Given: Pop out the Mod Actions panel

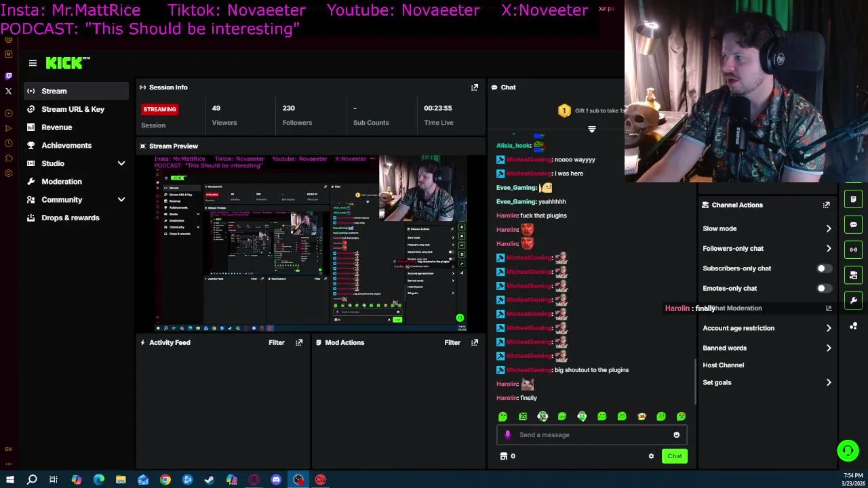Looking at the screenshot, I should click(x=475, y=342).
